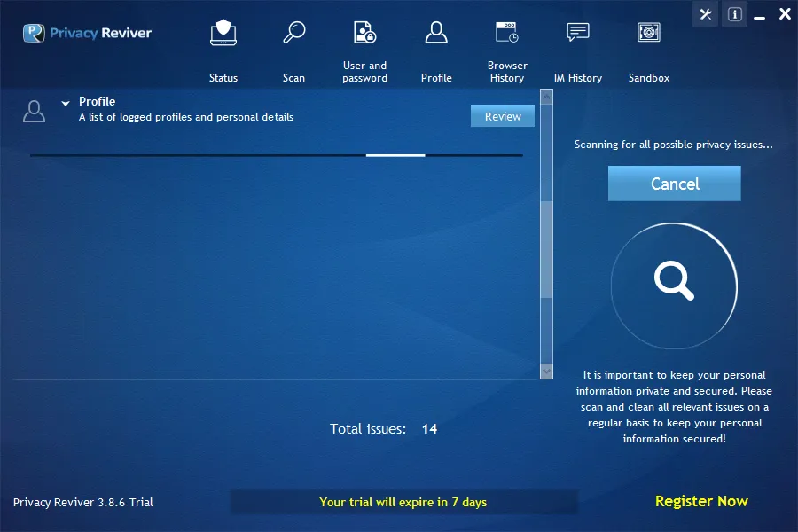This screenshot has width=798, height=532.
Task: Open the Browser History icon
Action: pyautogui.click(x=507, y=32)
